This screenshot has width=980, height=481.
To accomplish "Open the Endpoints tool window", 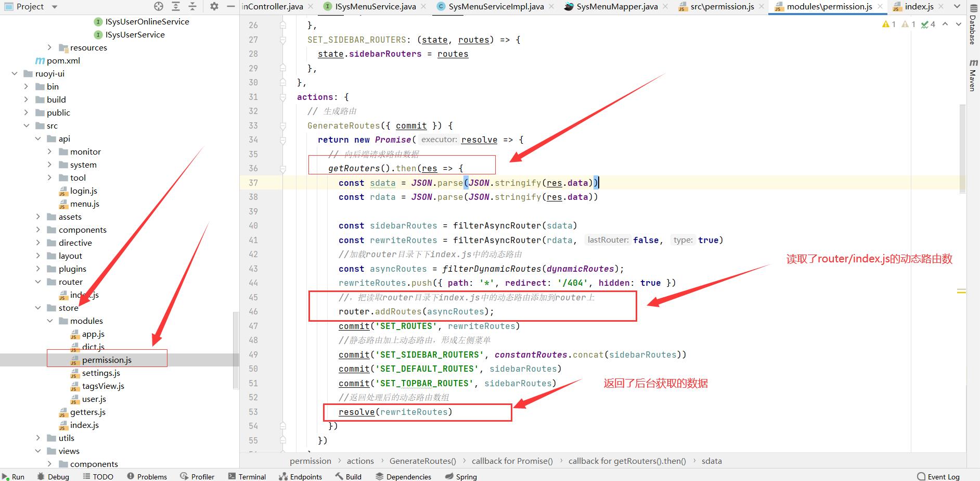I will click(x=301, y=476).
